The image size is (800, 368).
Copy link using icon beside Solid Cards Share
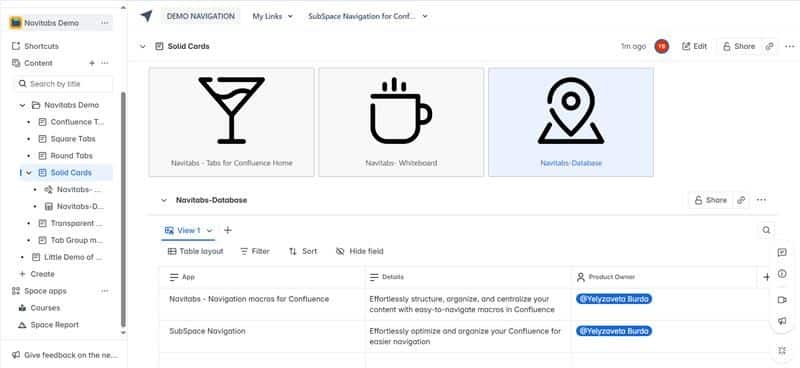(769, 46)
